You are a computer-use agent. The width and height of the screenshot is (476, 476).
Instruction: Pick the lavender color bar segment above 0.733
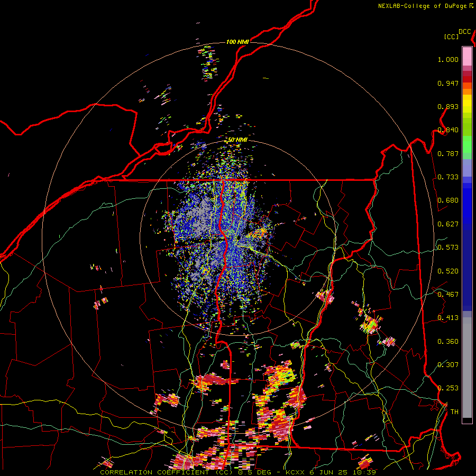[467, 168]
